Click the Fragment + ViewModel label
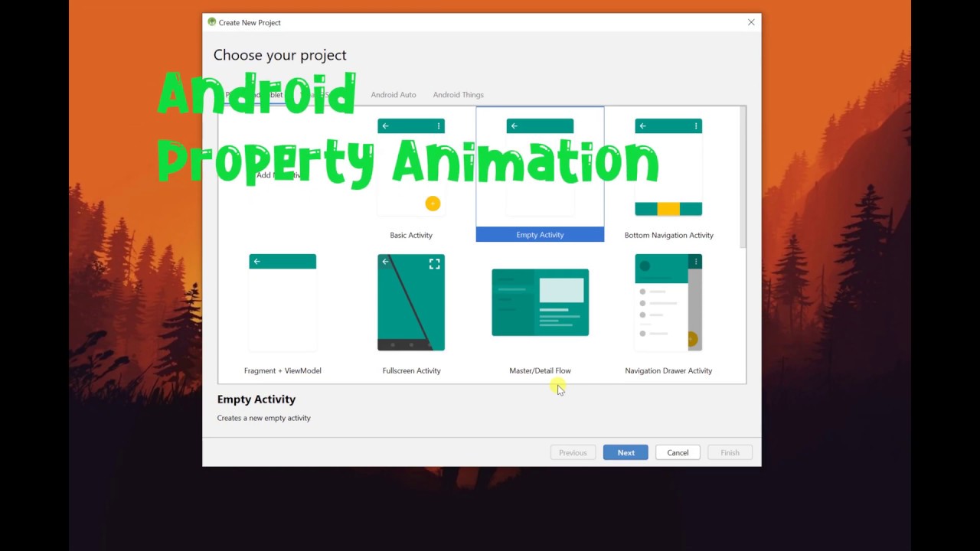980x551 pixels. [283, 370]
